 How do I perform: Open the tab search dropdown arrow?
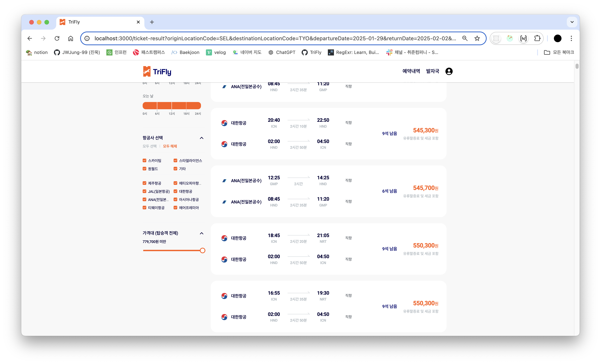(572, 22)
